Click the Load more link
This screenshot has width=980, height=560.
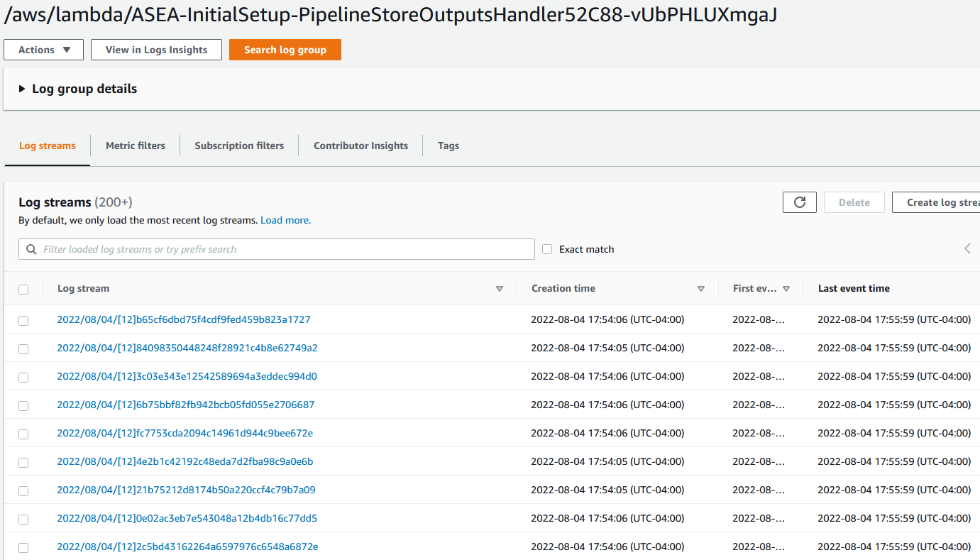[x=285, y=220]
